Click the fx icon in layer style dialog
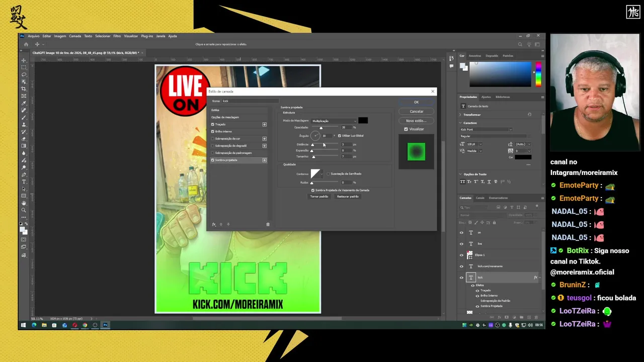The width and height of the screenshot is (644, 362). click(x=214, y=224)
